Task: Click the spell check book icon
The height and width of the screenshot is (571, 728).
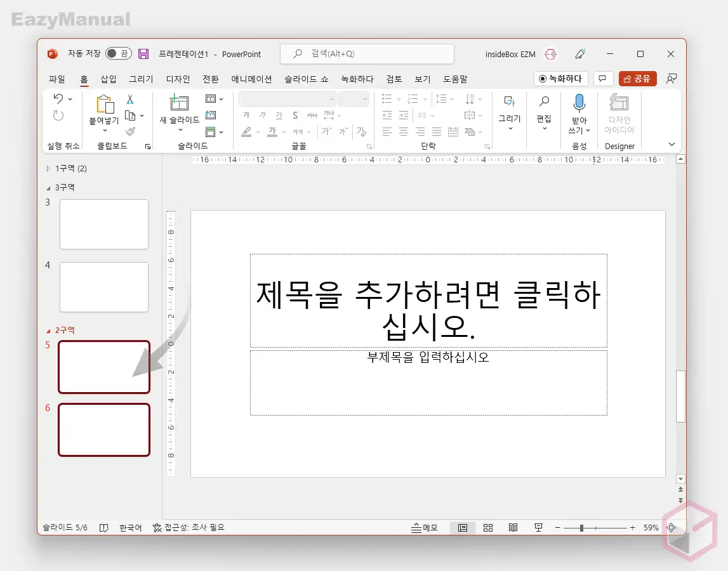Action: 104,528
